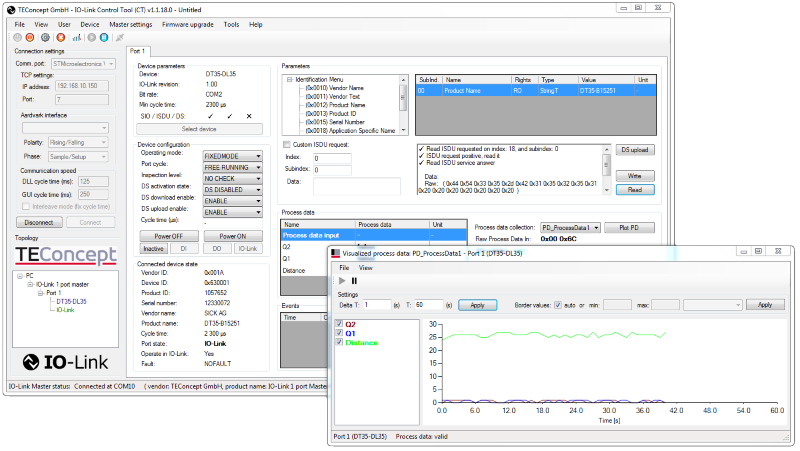Open the Operating mode dropdown
Screen dimensions: 800x451
[x=233, y=156]
